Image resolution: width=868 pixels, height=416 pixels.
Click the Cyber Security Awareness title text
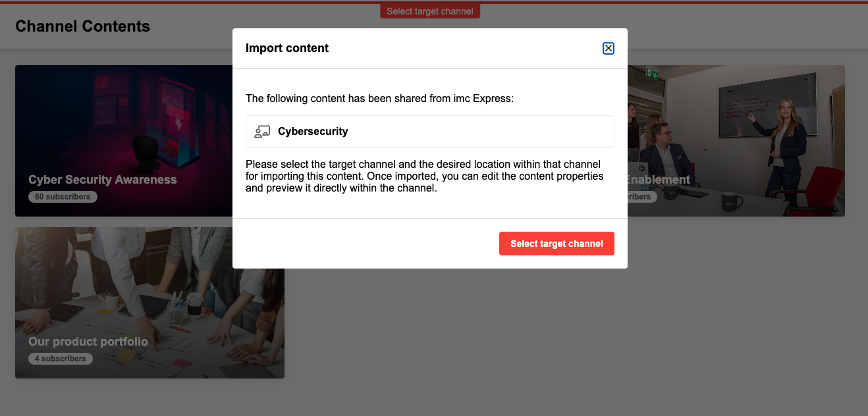(x=103, y=180)
